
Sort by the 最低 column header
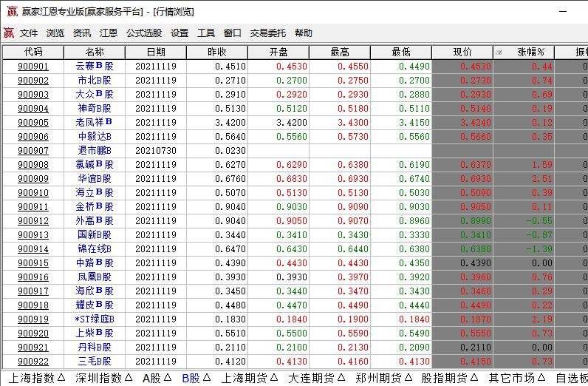tap(401, 53)
